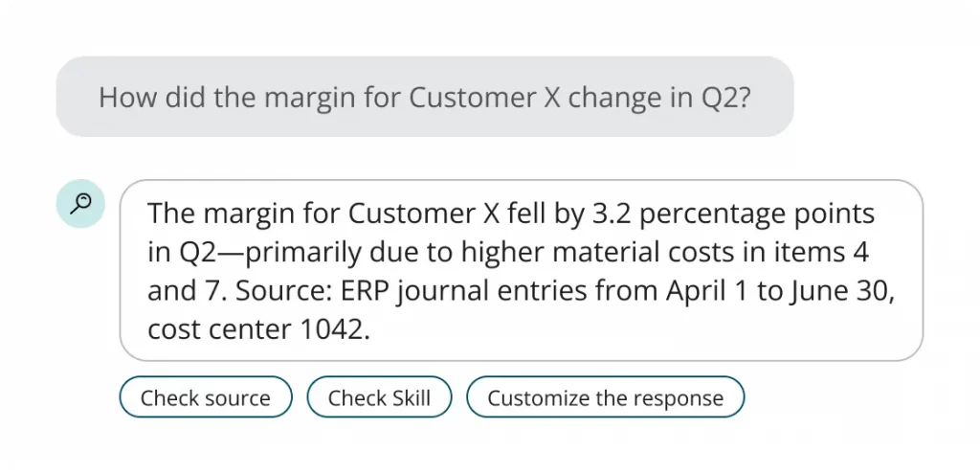Viewport: 980px width, 474px height.
Task: Select the Check Skill button
Action: pos(379,397)
